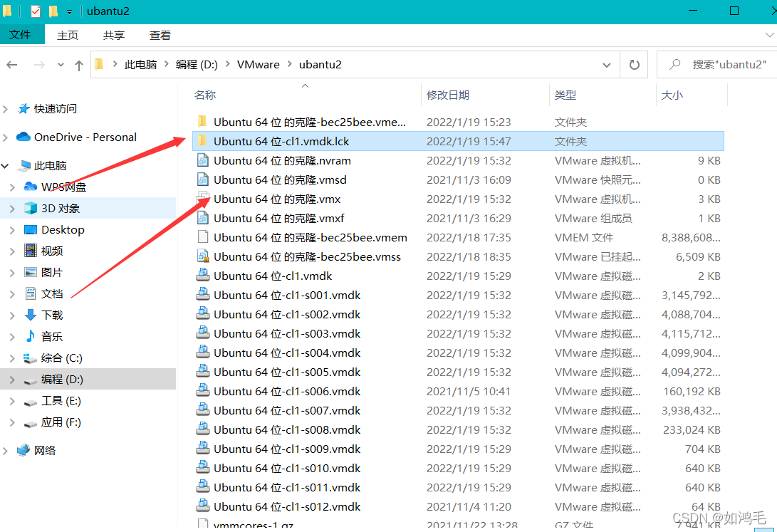Click the 图片 pictures icon in sidebar
Viewport: 777px width, 532px height.
[x=31, y=272]
